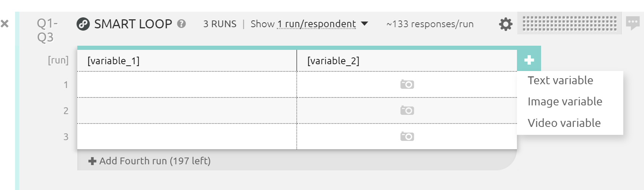Click the variable_1 cell for run 1
644x190 pixels.
coord(187,85)
